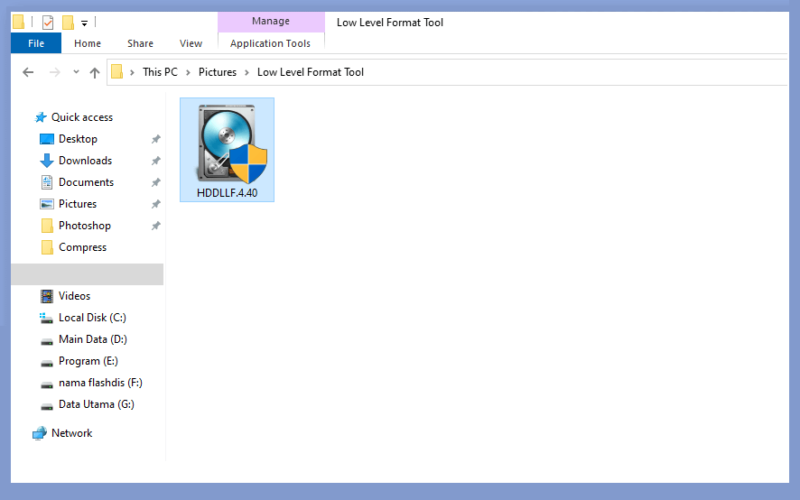Screen dimensions: 800x500
Task: Go back with the left arrow button
Action: point(28,72)
